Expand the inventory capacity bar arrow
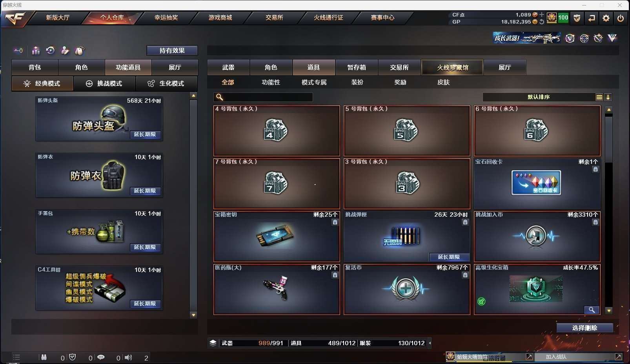Viewport: 630px width, 364px height. click(430, 343)
